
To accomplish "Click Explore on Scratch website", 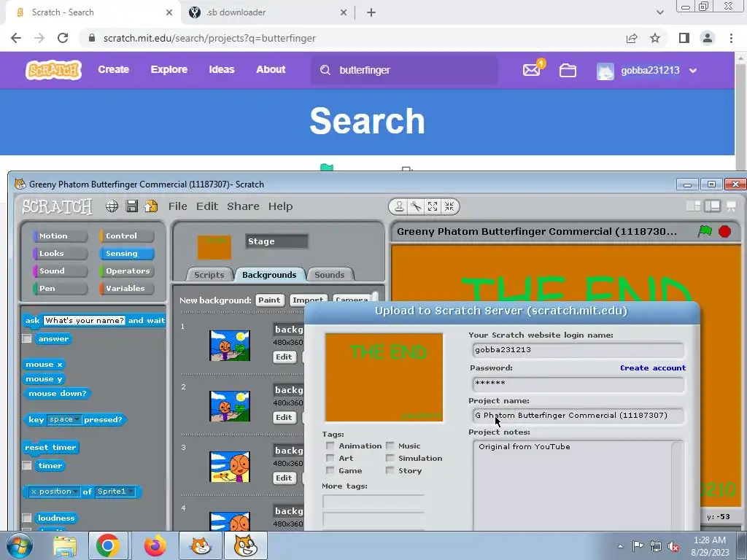I will tap(169, 69).
